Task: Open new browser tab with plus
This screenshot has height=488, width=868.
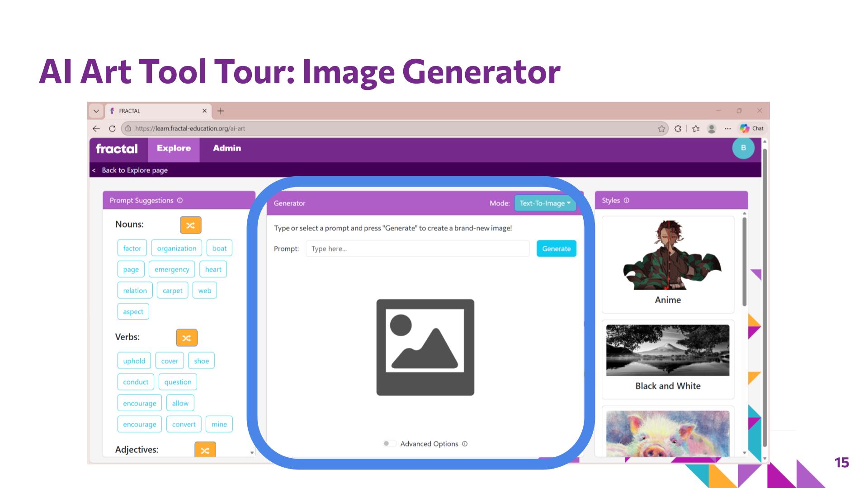Action: tap(221, 111)
